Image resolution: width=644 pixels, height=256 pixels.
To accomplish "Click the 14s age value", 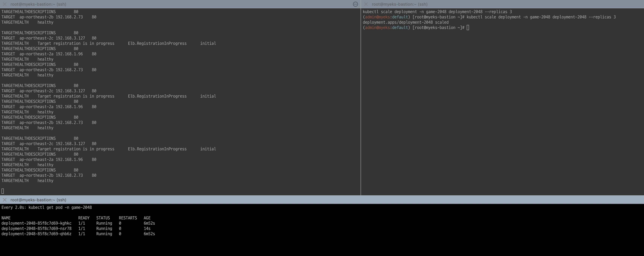I will (x=147, y=229).
